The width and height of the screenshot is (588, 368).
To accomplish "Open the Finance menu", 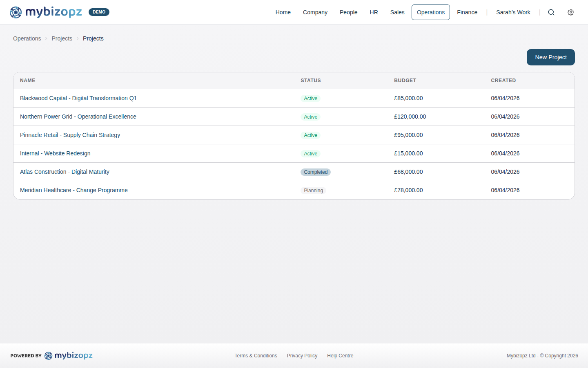I will [467, 12].
